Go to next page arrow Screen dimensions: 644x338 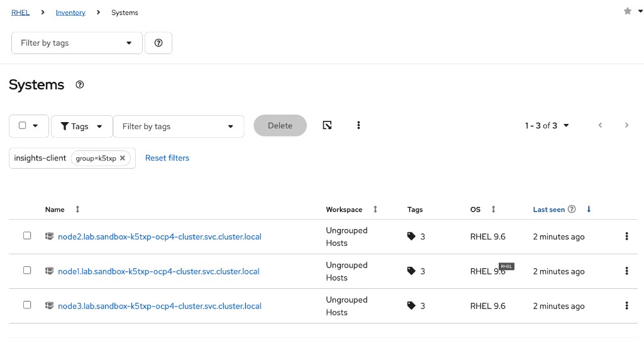626,125
